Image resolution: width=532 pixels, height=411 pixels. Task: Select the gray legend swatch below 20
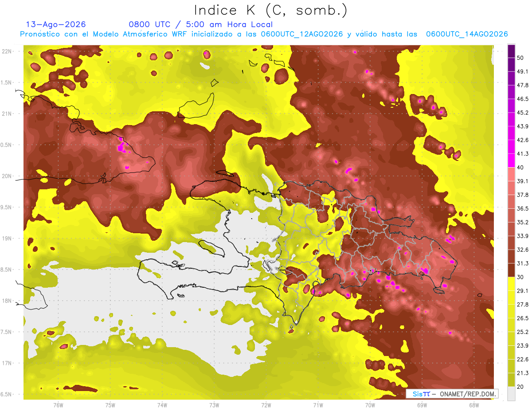click(511, 394)
